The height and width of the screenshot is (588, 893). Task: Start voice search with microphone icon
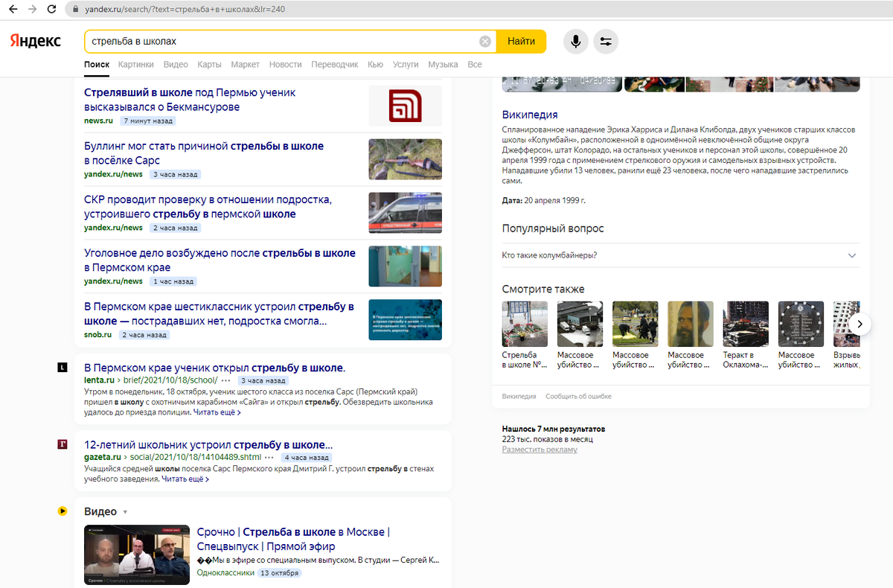click(x=575, y=42)
